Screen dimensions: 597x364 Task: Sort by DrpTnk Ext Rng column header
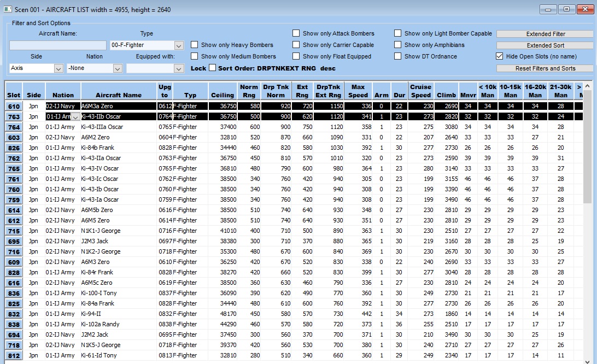pos(329,91)
